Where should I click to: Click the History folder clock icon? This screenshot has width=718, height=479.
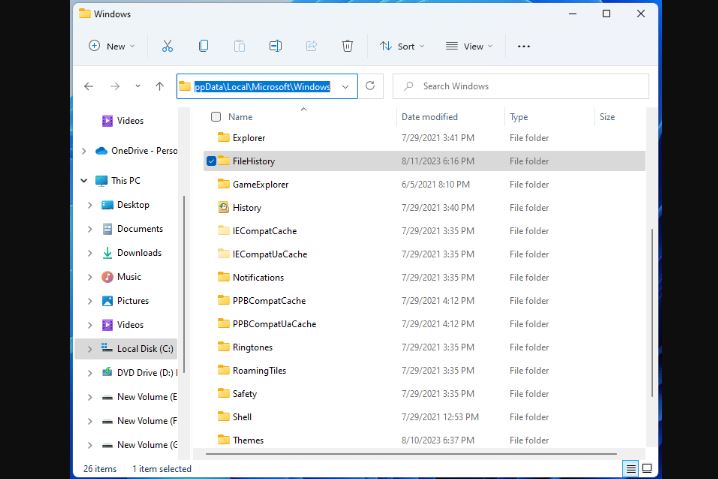click(x=223, y=207)
